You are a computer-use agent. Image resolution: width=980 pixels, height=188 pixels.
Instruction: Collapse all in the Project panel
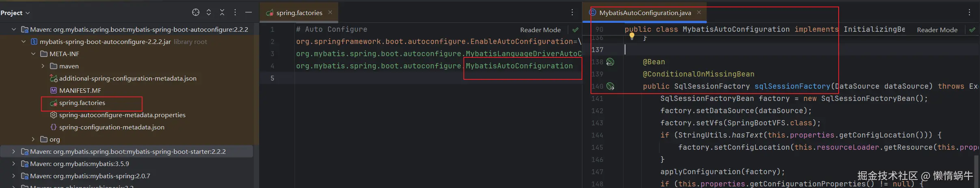222,13
